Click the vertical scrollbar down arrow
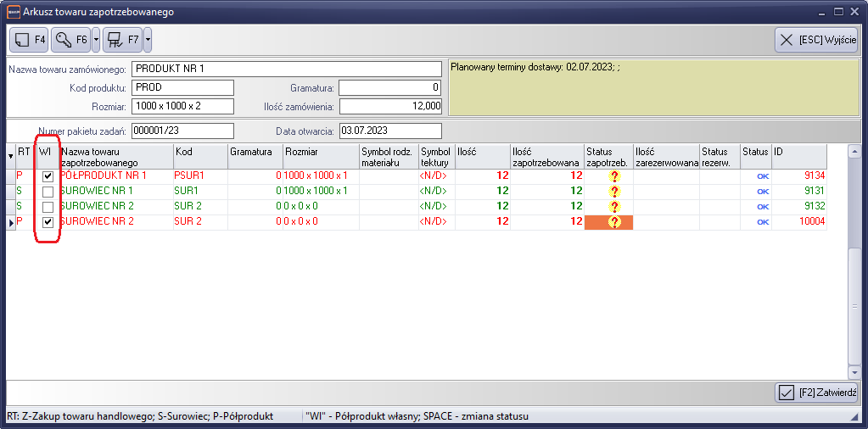Screen dimensions: 868x429 coord(854,371)
